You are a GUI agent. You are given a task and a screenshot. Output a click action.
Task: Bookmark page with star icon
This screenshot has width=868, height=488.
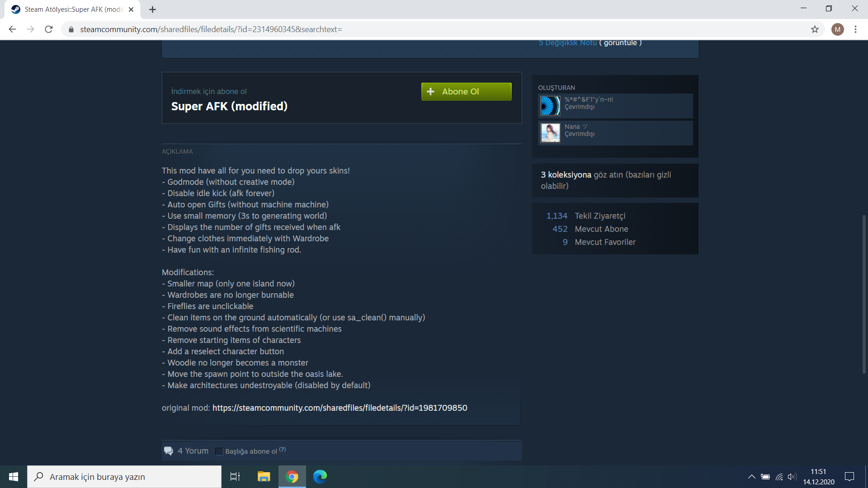pyautogui.click(x=815, y=29)
